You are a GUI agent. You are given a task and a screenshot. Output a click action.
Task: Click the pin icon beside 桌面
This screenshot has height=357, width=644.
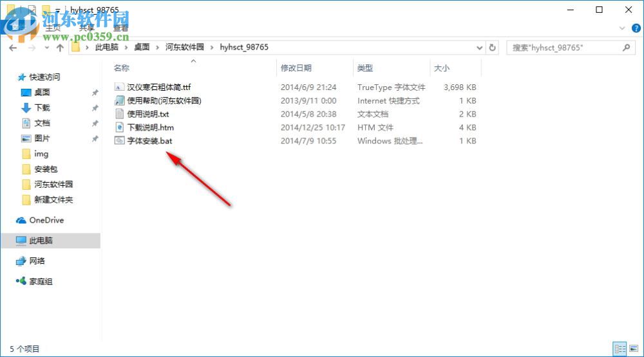95,93
